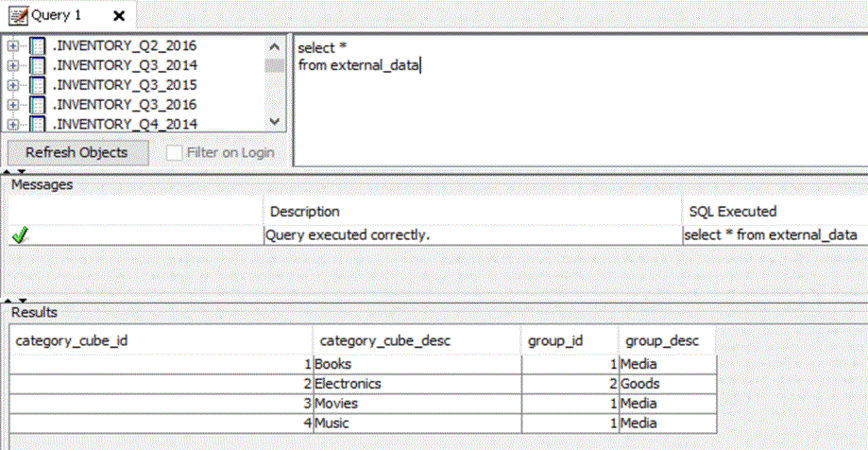Select category_cube_id cell in Music row
Screen dimensions: 868x450
(162, 424)
